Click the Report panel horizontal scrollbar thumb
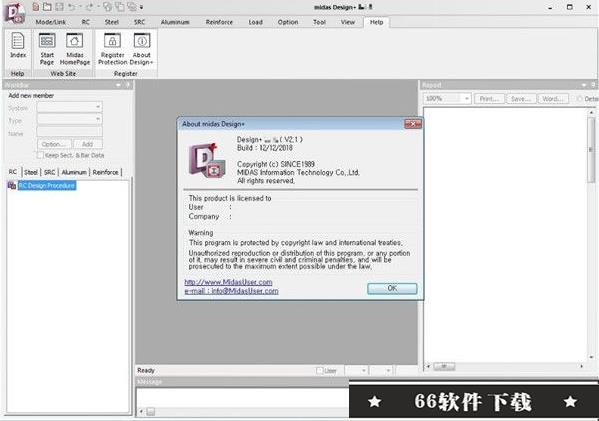Image resolution: width=599 pixels, height=421 pixels. pos(444,366)
